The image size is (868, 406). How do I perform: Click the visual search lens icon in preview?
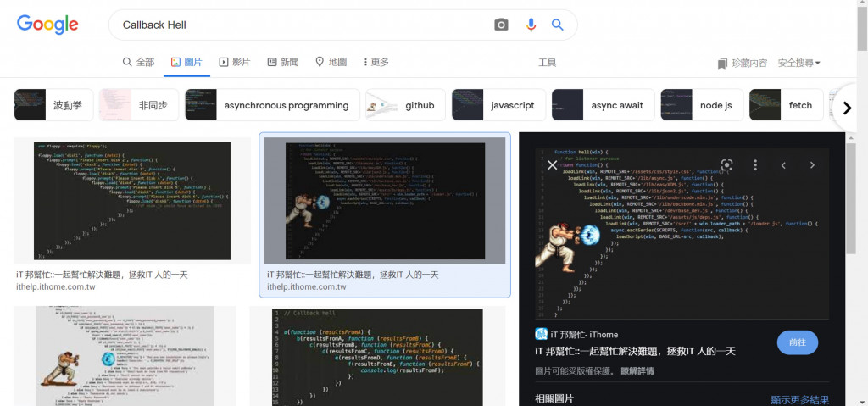click(x=726, y=164)
